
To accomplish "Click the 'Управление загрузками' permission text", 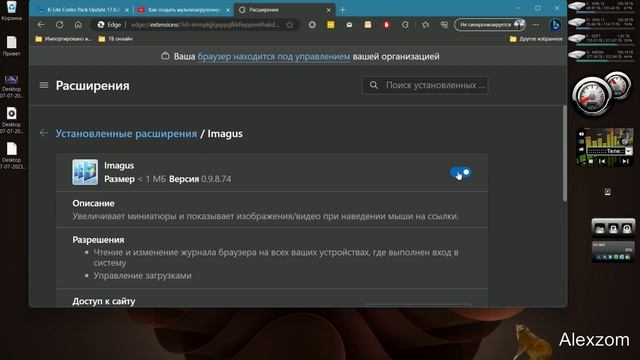I will pyautogui.click(x=142, y=276).
